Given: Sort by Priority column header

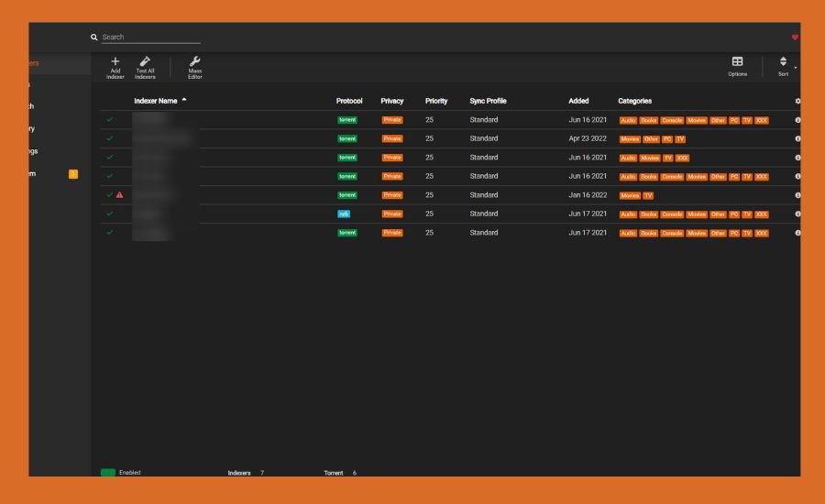Looking at the screenshot, I should click(x=436, y=101).
